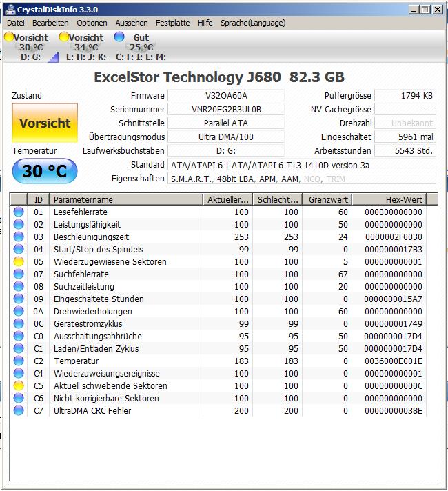Image resolution: width=448 pixels, height=491 pixels.
Task: Click the disk title ExcelStor Technology J680
Action: click(x=187, y=77)
